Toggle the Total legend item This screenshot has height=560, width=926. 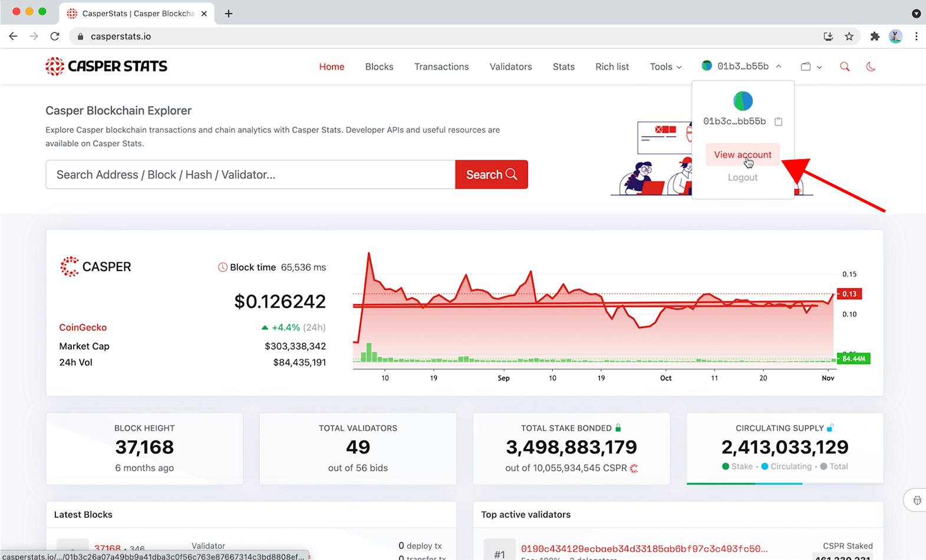tap(834, 466)
